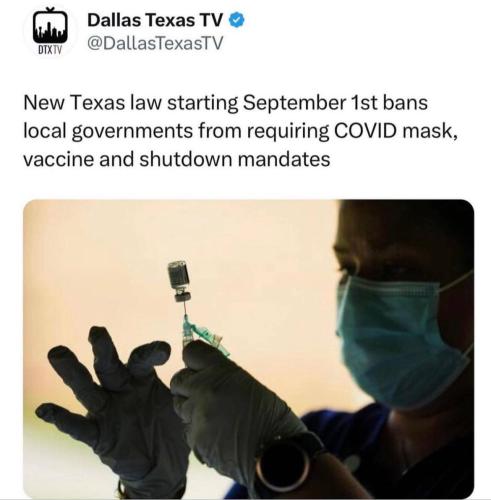Open the attached vaccine photo
The image size is (491, 500).
click(x=249, y=349)
